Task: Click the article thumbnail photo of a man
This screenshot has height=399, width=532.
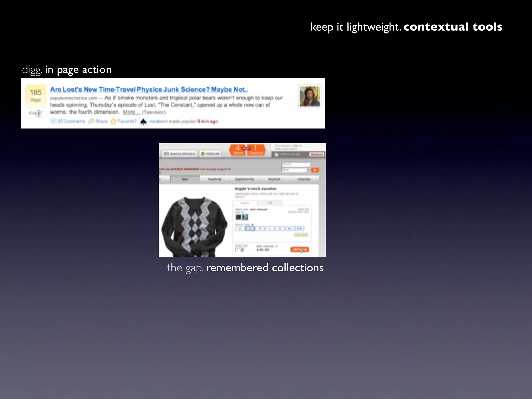Action: [x=310, y=96]
